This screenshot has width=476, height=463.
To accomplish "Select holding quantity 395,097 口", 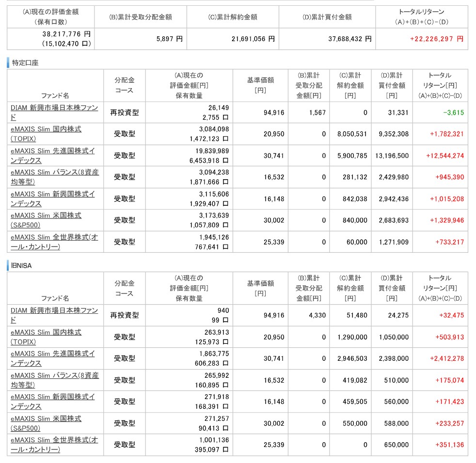I will pos(212,449).
